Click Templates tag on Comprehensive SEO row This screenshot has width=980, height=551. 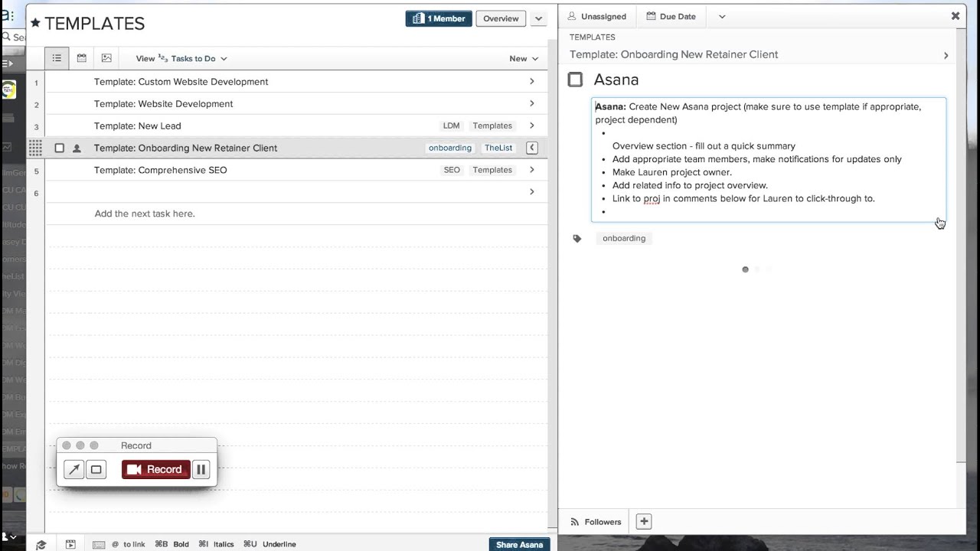tap(492, 170)
